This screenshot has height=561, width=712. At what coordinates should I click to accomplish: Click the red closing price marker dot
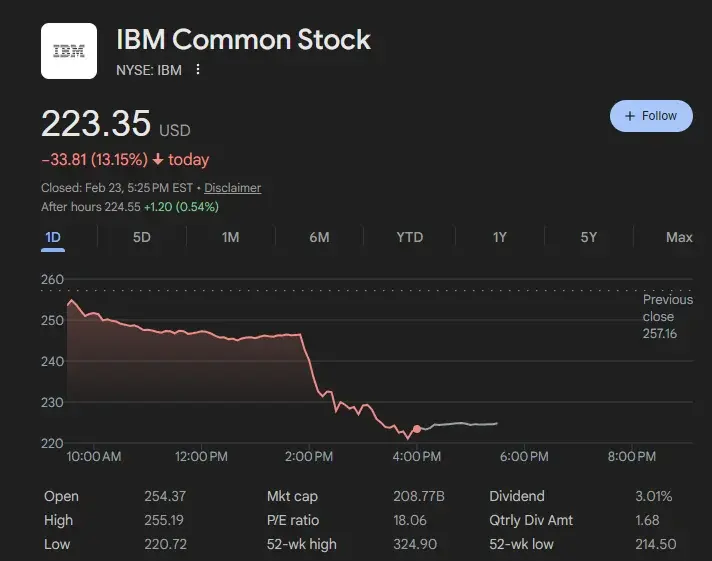pos(417,429)
